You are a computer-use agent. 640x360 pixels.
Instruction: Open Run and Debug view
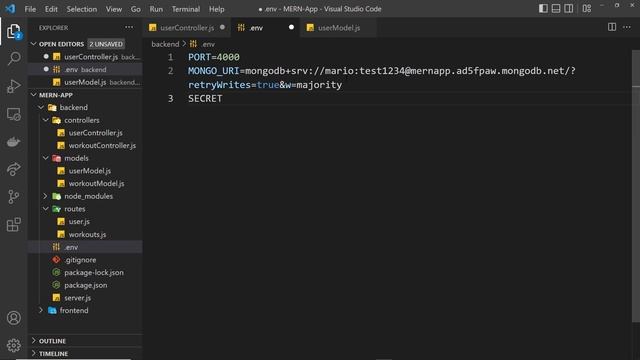coord(13,86)
